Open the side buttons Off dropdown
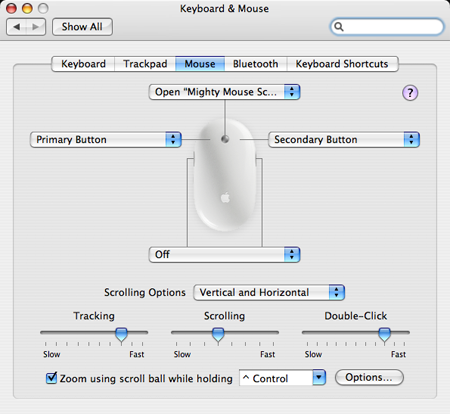 [225, 255]
